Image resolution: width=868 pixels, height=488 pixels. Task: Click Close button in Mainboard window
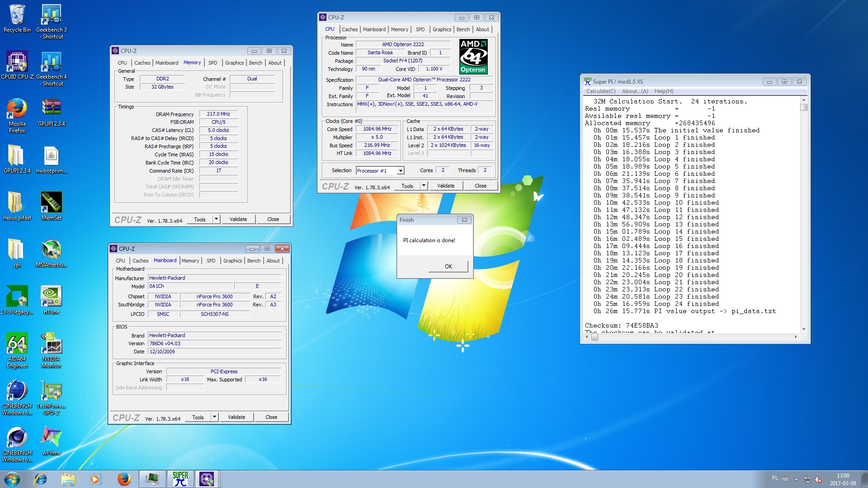[x=271, y=417]
